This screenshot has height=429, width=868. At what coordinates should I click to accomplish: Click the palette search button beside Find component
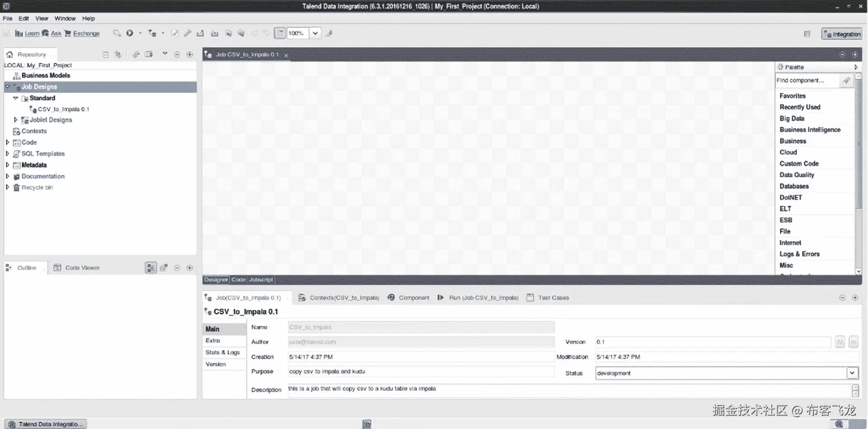point(846,80)
